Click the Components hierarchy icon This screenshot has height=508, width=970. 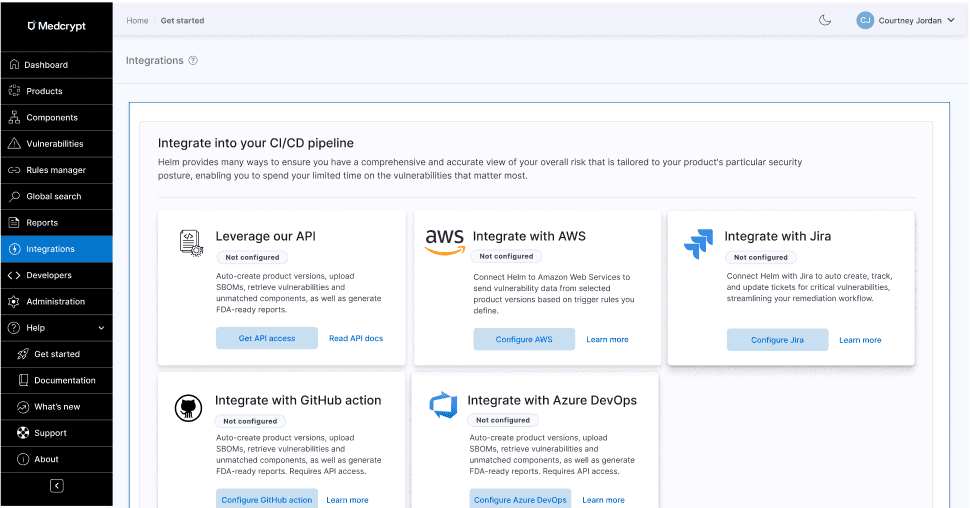click(14, 117)
